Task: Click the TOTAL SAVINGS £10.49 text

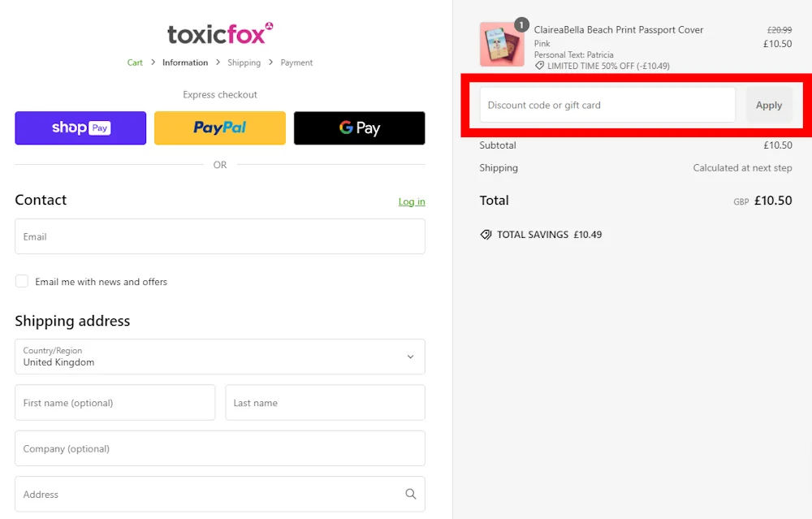Action: click(550, 235)
